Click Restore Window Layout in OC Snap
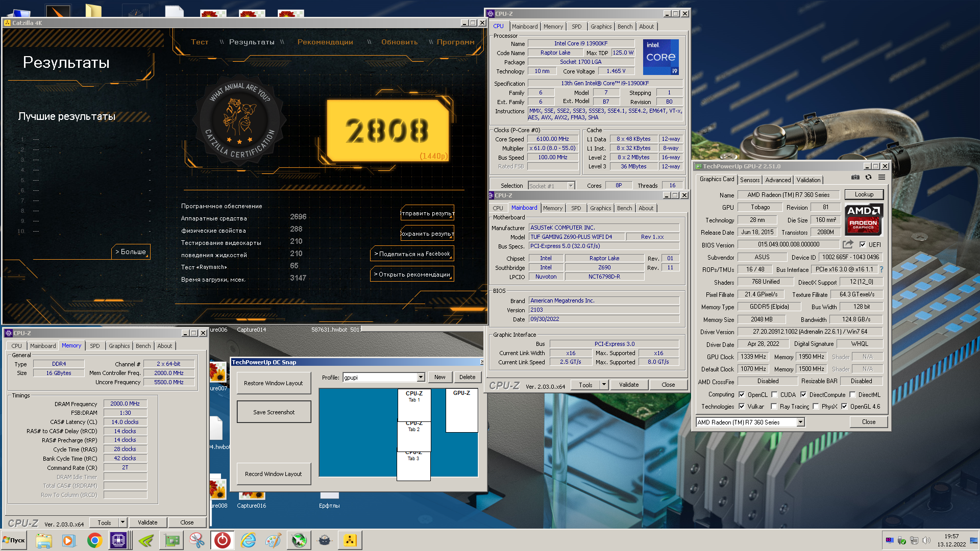 (x=274, y=383)
